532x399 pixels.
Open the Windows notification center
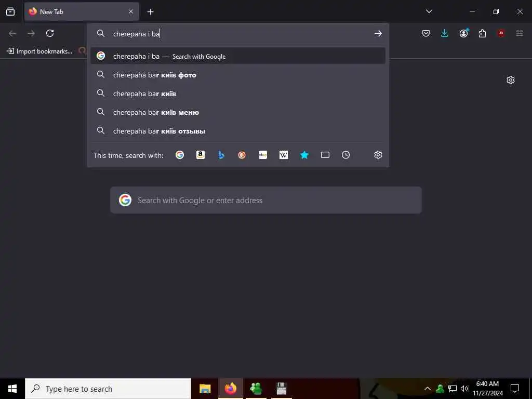click(515, 389)
